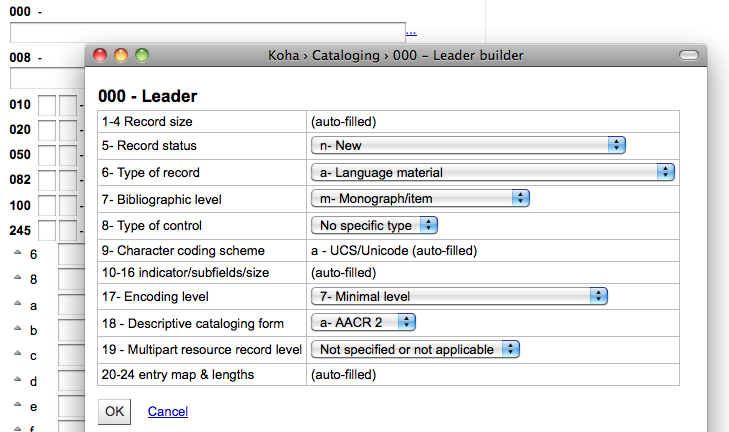Click the first indicator box for 010
Screen dimensions: 729x432
coord(46,104)
